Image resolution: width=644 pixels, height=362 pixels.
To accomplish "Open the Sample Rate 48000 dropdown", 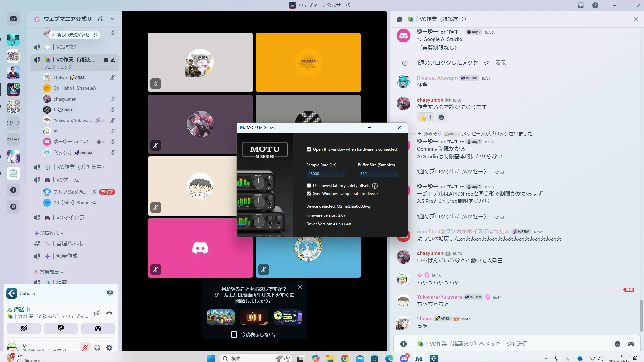I will coord(325,174).
